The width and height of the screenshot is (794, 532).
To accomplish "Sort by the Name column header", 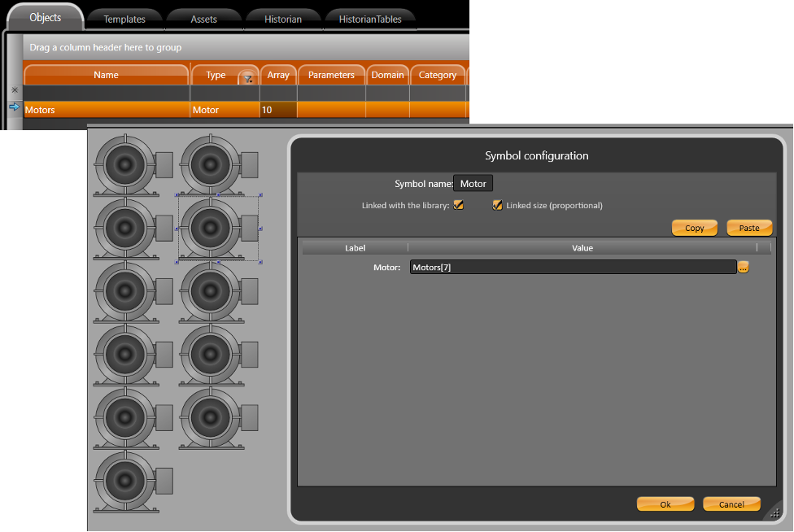I will (x=106, y=75).
